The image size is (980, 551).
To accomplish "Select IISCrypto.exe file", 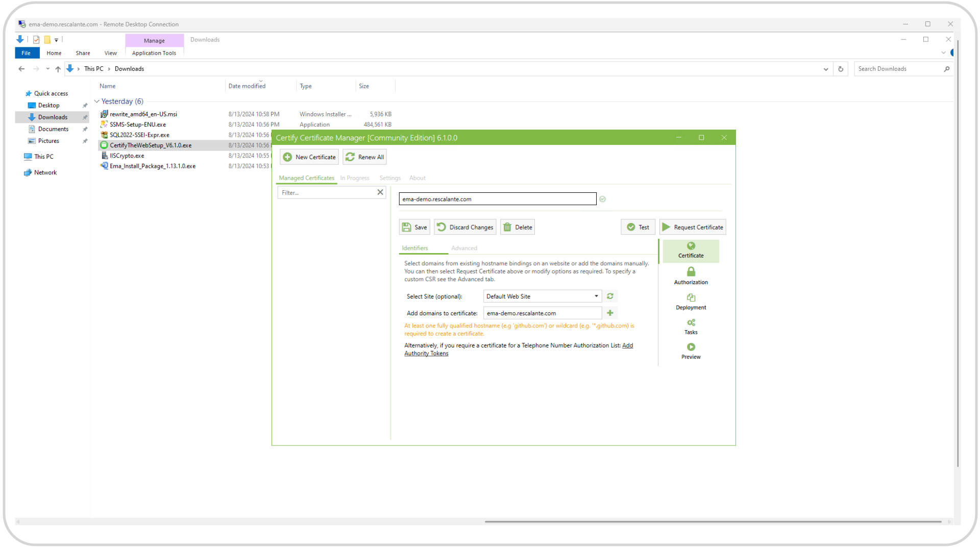I will click(127, 156).
